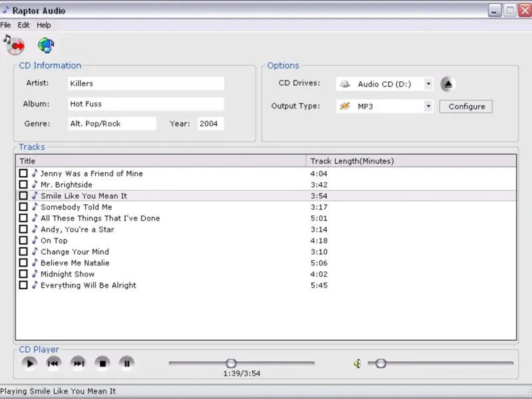Check the Midnight Show checkbox

tap(23, 274)
